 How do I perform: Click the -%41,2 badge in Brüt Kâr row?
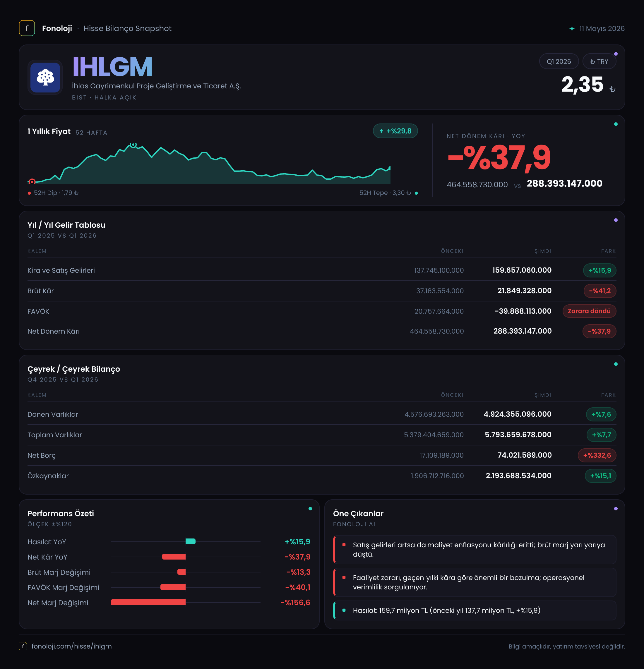coord(600,291)
